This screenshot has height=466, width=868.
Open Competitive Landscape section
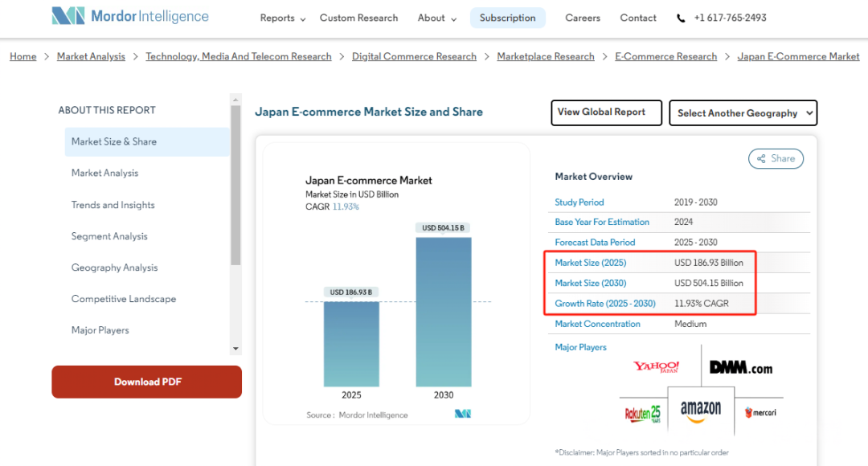pos(124,299)
